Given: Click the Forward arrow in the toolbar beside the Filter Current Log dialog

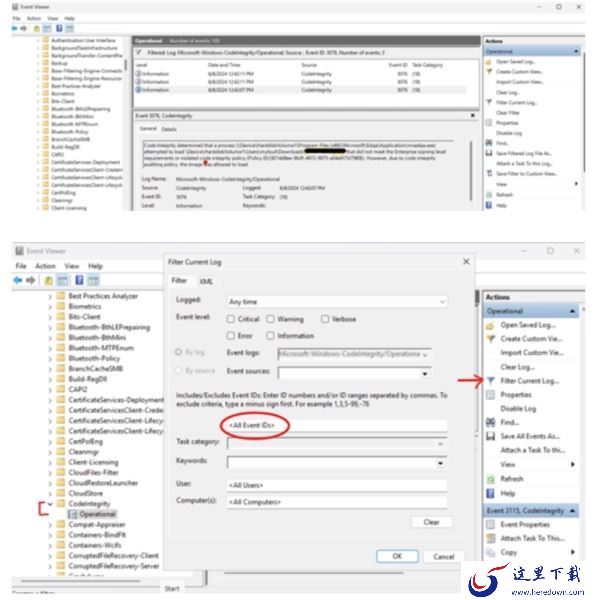Looking at the screenshot, I should (x=31, y=280).
